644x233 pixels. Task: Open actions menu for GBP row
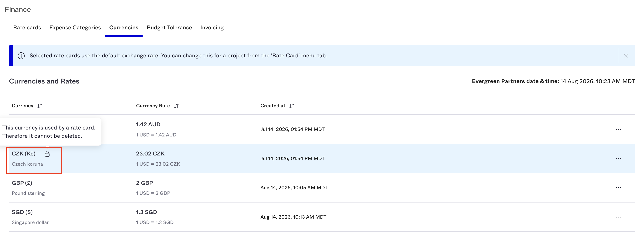point(618,188)
